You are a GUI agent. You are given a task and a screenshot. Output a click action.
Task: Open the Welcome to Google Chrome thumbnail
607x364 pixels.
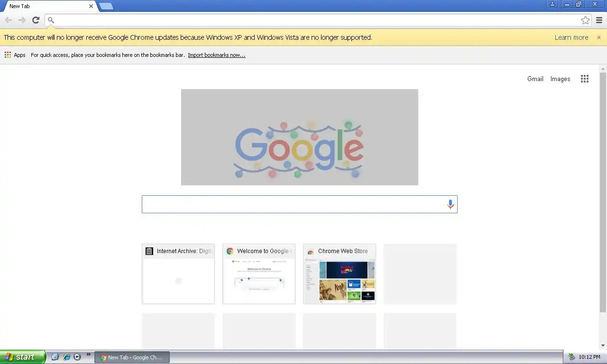click(259, 274)
